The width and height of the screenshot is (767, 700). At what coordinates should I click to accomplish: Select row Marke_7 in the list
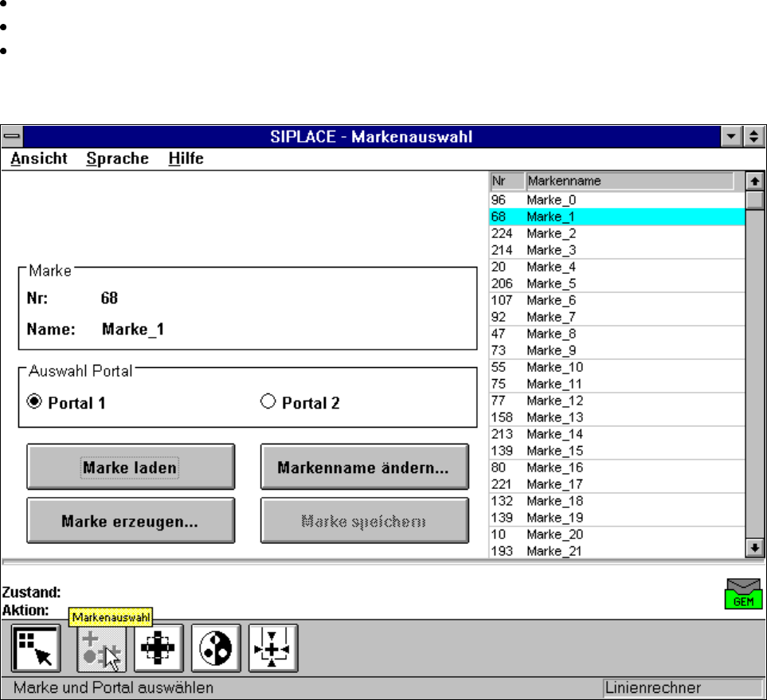pos(617,317)
